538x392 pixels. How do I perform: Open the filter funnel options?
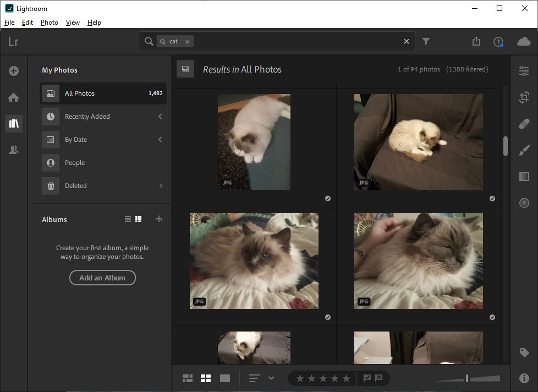click(x=426, y=41)
